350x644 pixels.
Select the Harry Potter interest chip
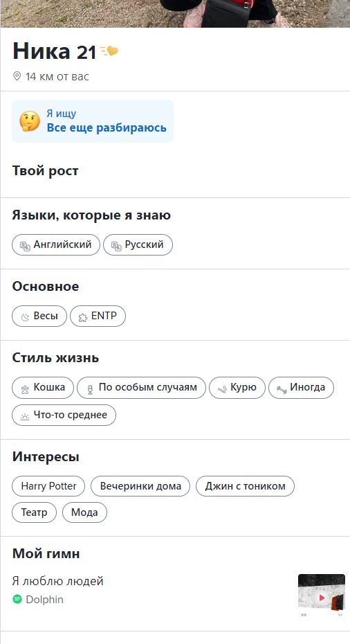click(x=48, y=486)
